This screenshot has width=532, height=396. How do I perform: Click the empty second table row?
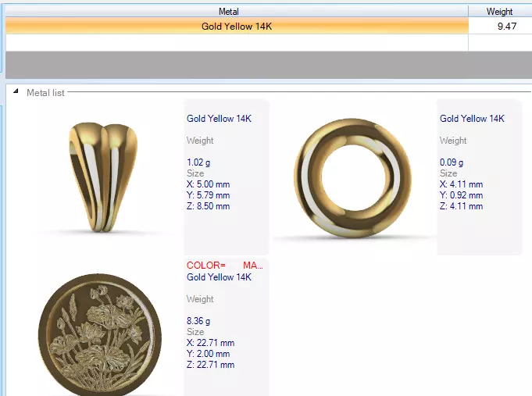269,43
